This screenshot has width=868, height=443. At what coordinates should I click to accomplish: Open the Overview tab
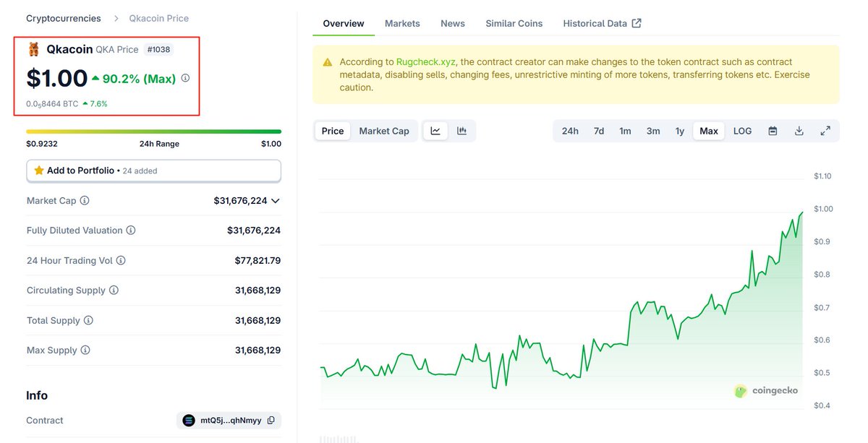coord(344,23)
